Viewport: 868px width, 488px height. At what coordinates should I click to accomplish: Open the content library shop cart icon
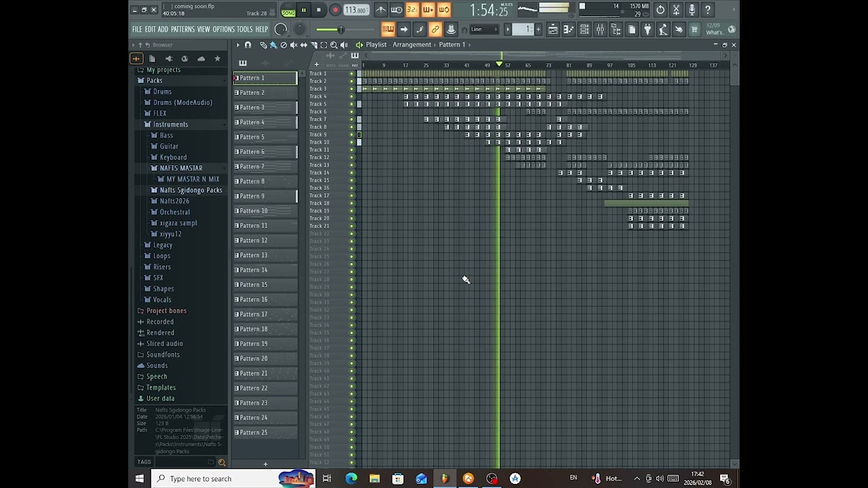pyautogui.click(x=694, y=29)
